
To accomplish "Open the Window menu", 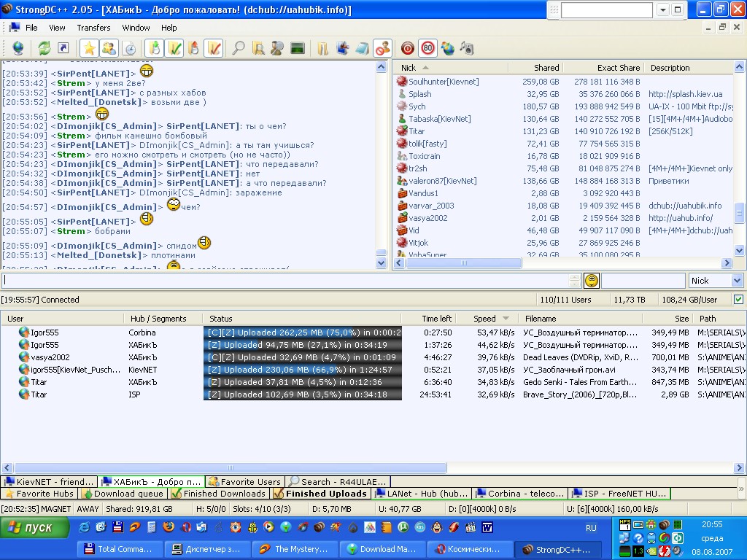I will coord(136,28).
